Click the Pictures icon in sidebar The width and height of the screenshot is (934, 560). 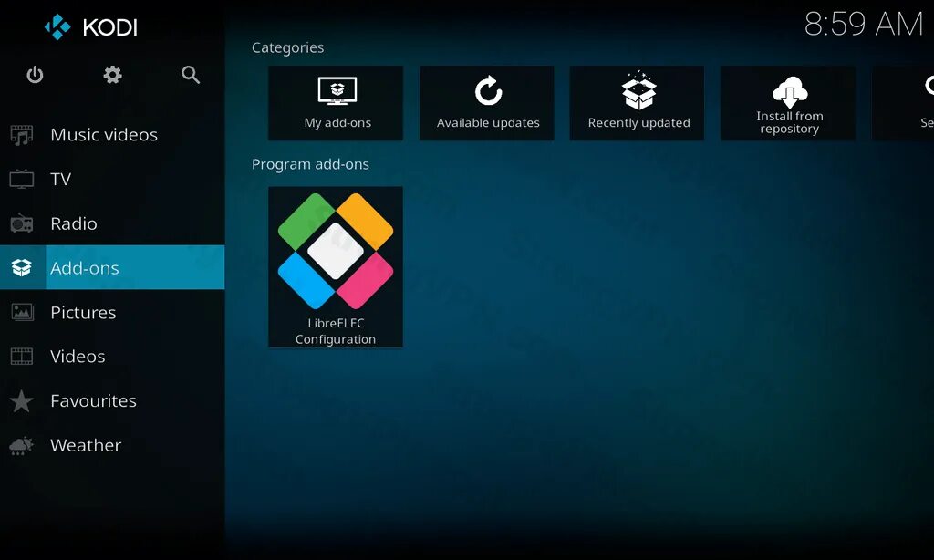(x=22, y=312)
